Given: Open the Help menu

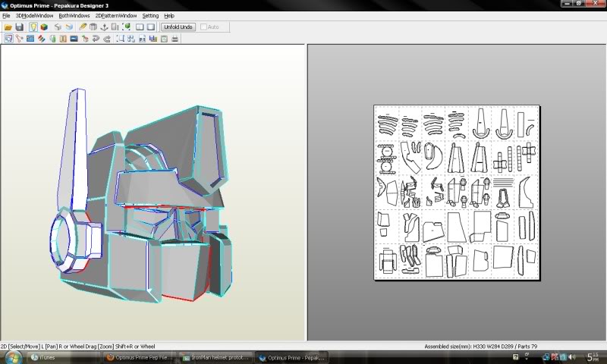Looking at the screenshot, I should [169, 15].
